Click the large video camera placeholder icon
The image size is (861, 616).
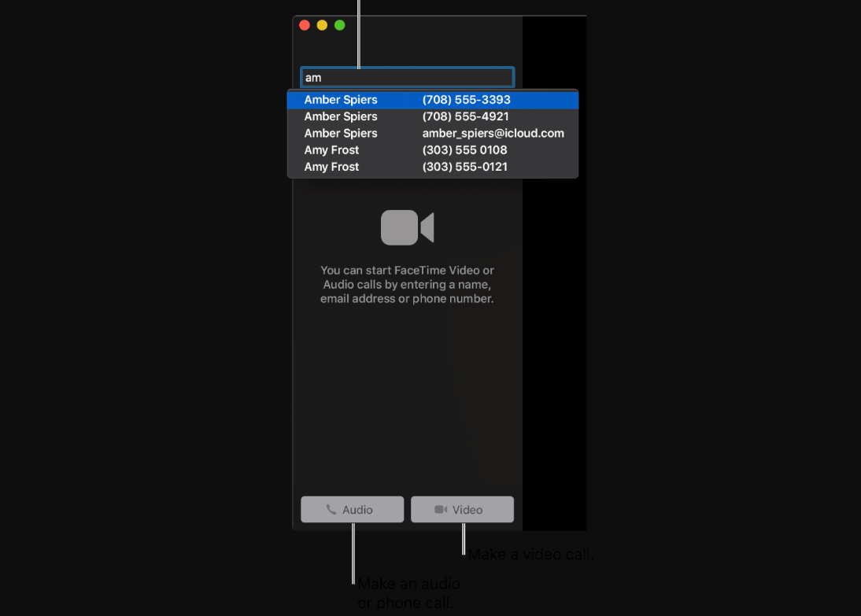(407, 228)
